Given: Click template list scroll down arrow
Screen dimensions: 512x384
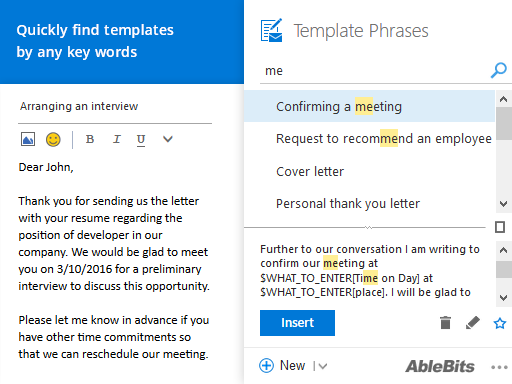Looking at the screenshot, I should tap(503, 203).
